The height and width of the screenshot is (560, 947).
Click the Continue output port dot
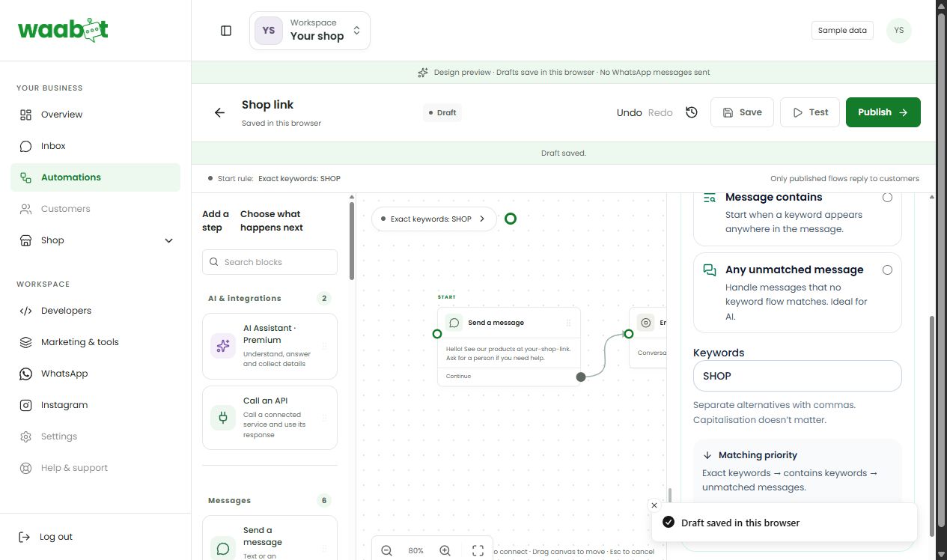click(581, 377)
